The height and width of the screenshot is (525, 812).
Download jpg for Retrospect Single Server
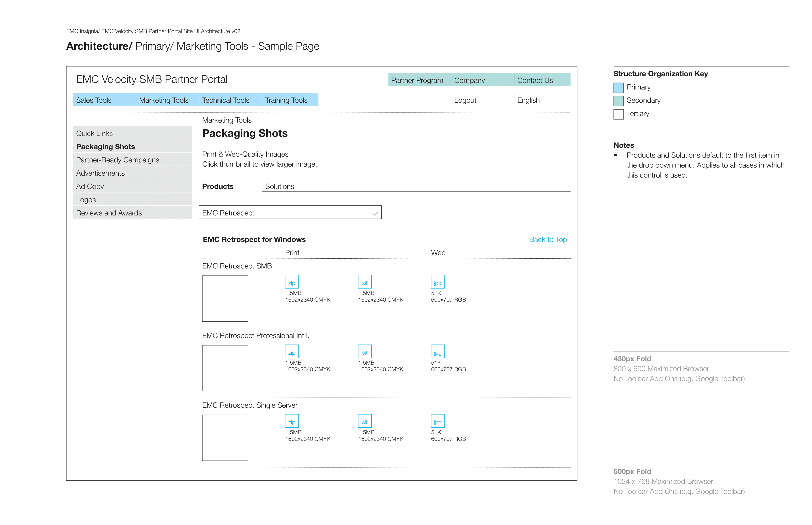click(x=438, y=421)
